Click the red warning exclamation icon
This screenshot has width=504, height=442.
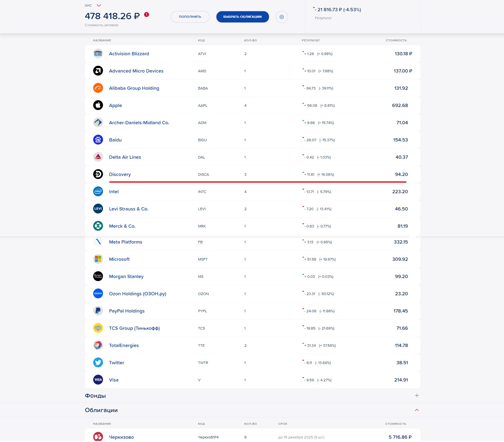(x=147, y=15)
